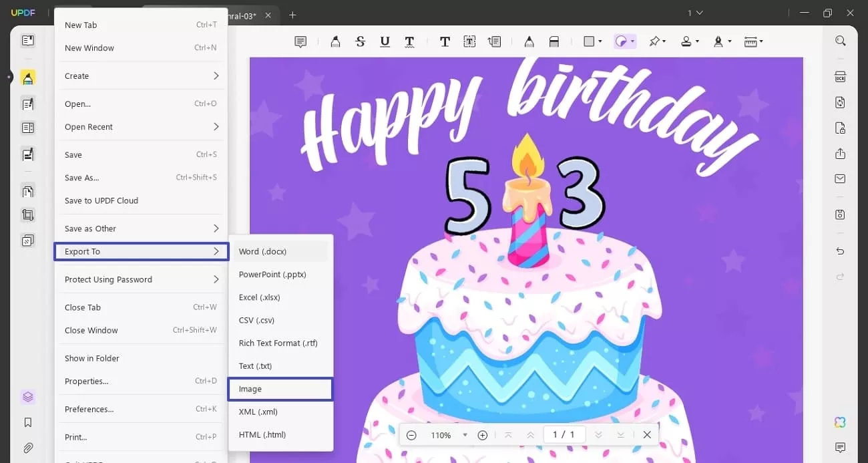Select the sticky note comment tool
This screenshot has width=868, height=463.
(300, 41)
